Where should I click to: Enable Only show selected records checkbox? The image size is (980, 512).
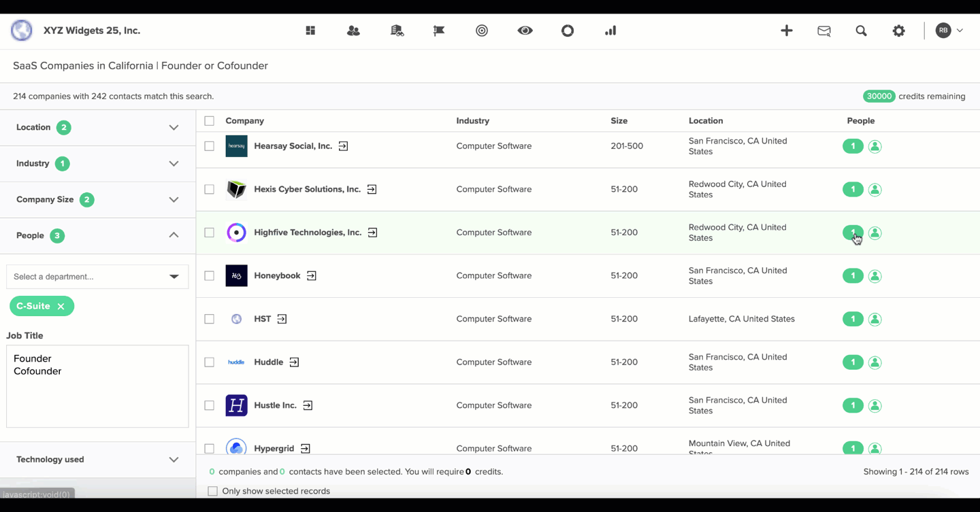coord(213,491)
